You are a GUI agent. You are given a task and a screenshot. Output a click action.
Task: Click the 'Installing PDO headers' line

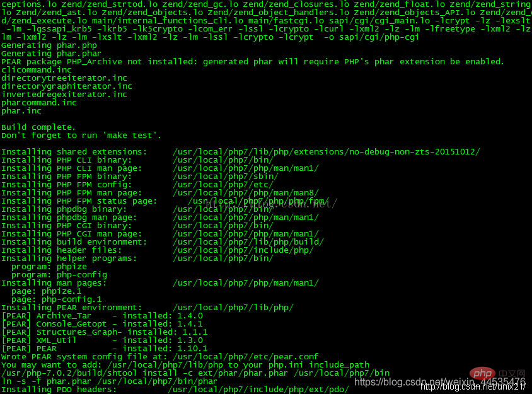175,389
